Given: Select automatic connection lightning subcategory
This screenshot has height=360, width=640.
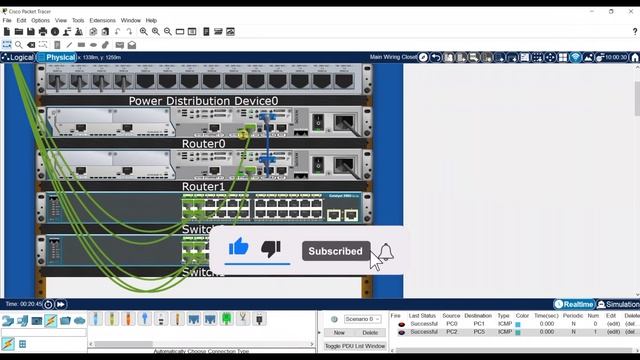Looking at the screenshot, I should coord(8,344).
